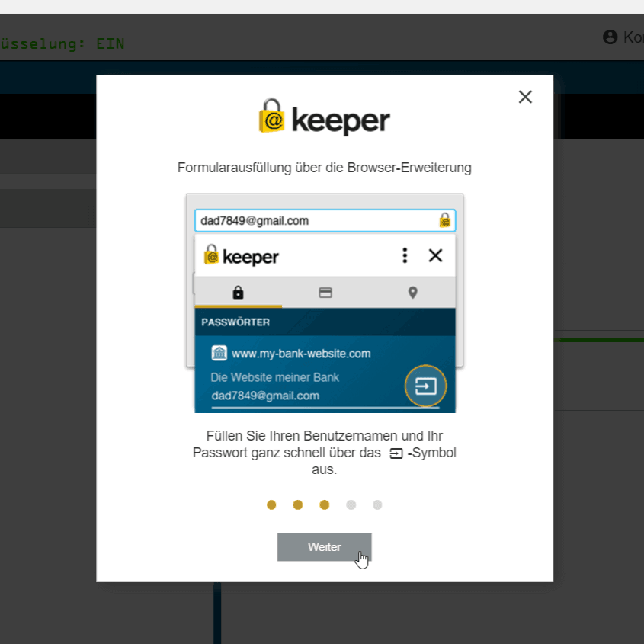Select the payment card tab
Image resolution: width=644 pixels, height=644 pixels.
[x=325, y=293]
